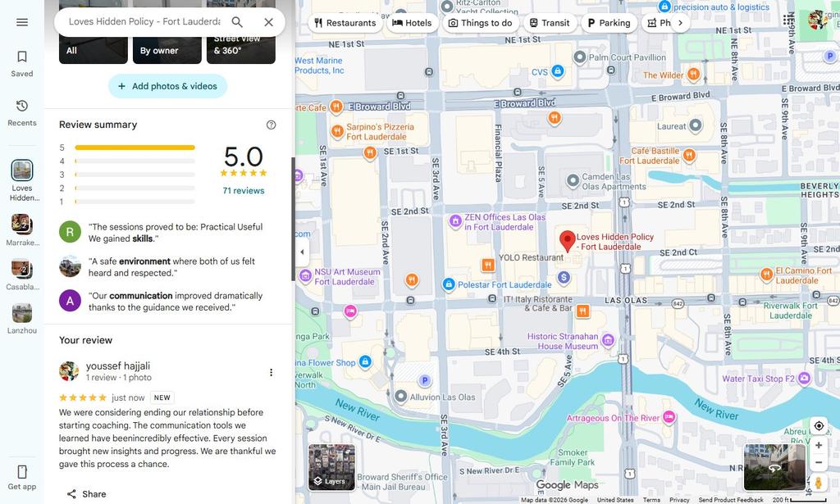Click Send Product Feedback link

click(x=731, y=500)
